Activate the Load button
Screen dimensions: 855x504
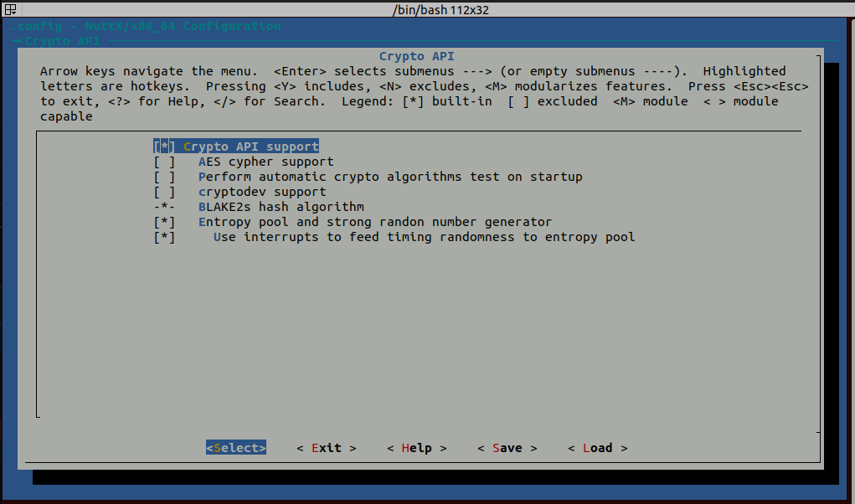tap(598, 448)
